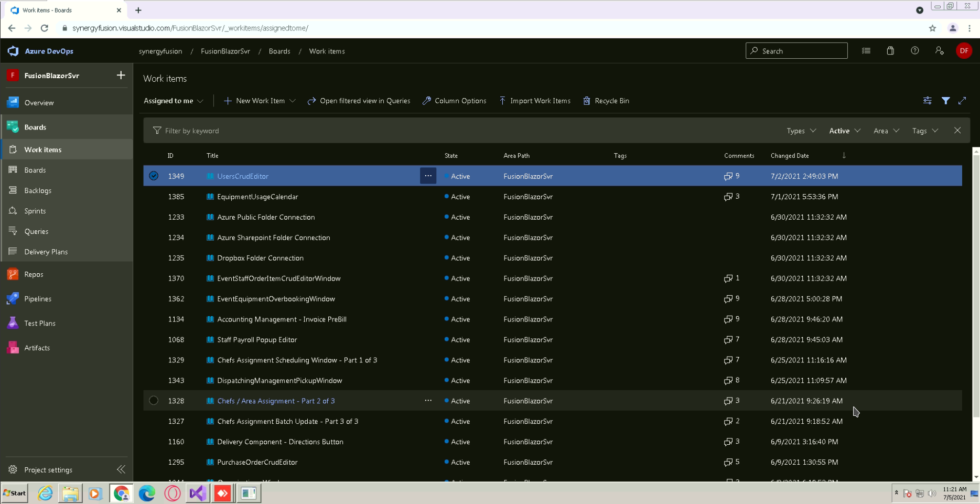This screenshot has height=504, width=980.
Task: Open the UsersCrudEditor work item link
Action: 243,176
